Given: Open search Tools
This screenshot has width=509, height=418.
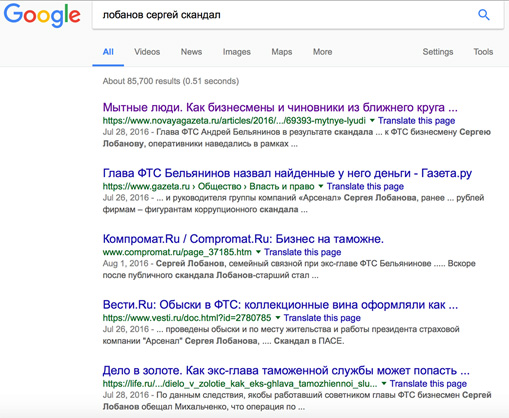Looking at the screenshot, I should [x=483, y=52].
